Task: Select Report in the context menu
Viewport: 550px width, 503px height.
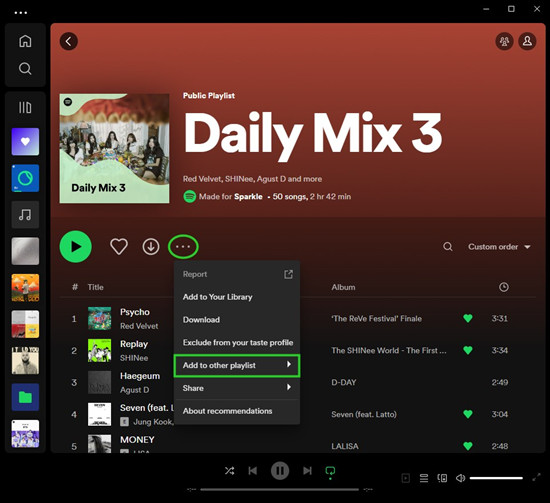Action: (x=237, y=274)
